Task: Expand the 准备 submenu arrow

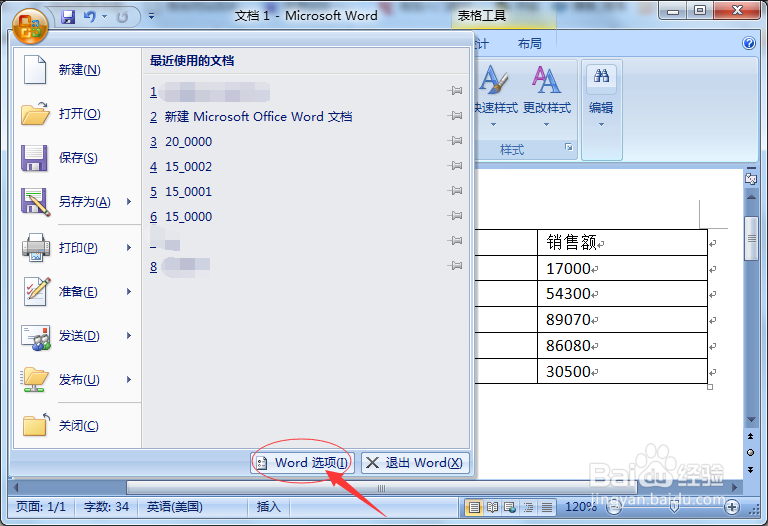Action: click(129, 292)
